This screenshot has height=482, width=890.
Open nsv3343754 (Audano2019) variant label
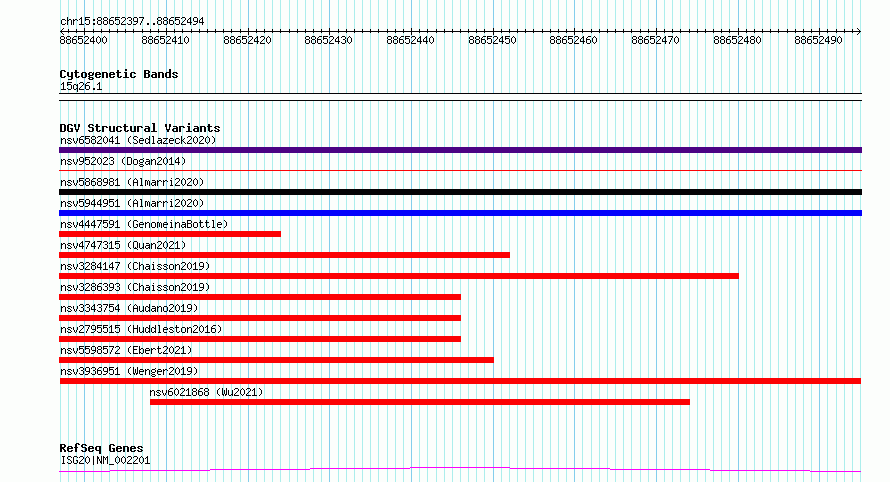[129, 308]
